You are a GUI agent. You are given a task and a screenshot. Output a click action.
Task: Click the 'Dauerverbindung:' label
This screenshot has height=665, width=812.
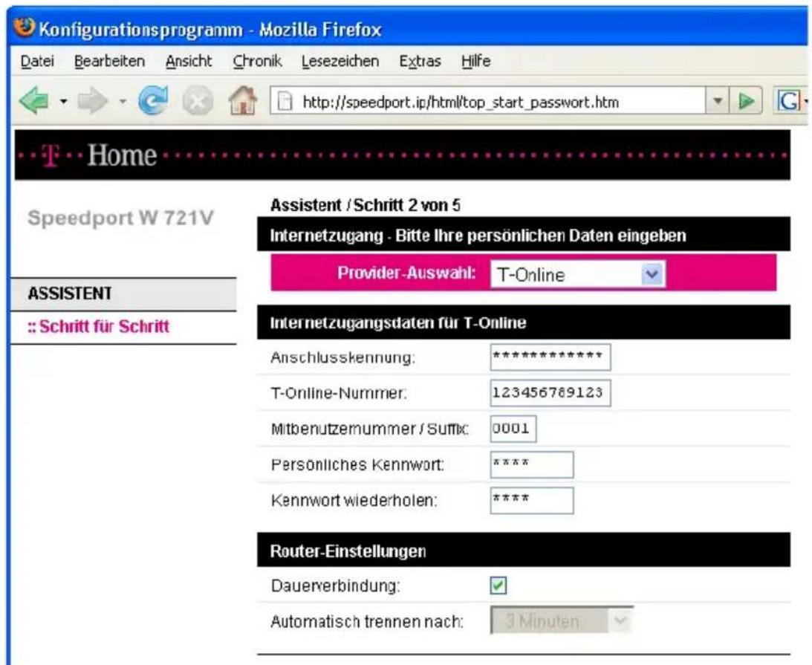point(336,585)
